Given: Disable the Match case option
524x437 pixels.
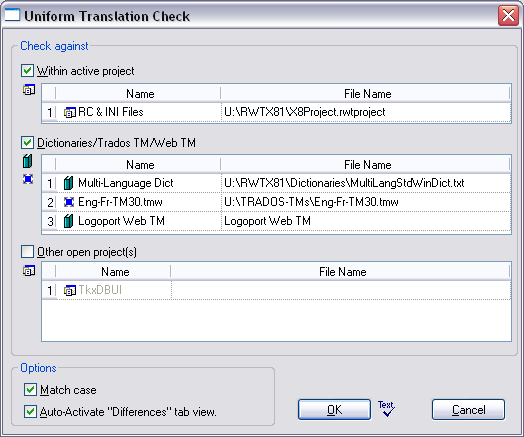Looking at the screenshot, I should click(30, 390).
